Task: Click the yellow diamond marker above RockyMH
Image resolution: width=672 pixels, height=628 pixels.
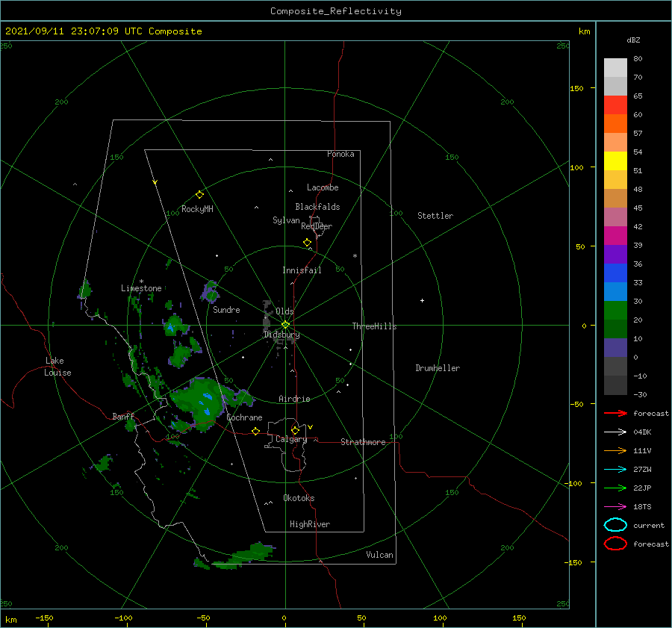Action: 199,195
